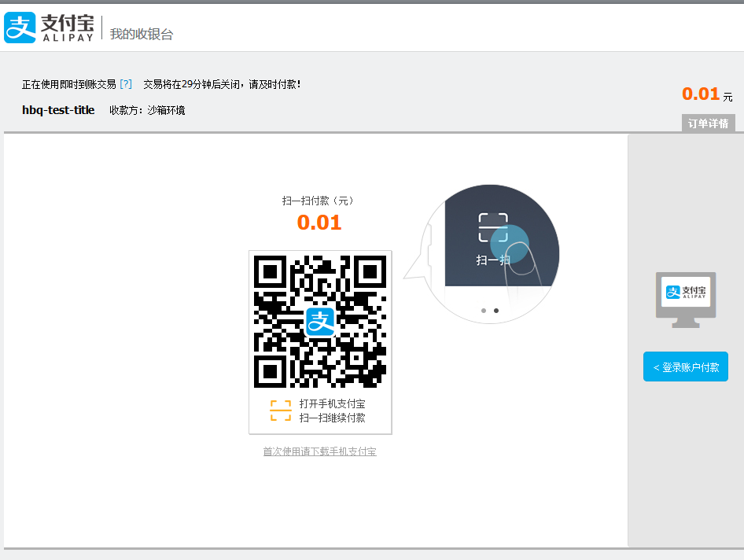The width and height of the screenshot is (744, 560).
Task: Click the 扫一扫继续付款 instruction text
Action: coord(332,418)
